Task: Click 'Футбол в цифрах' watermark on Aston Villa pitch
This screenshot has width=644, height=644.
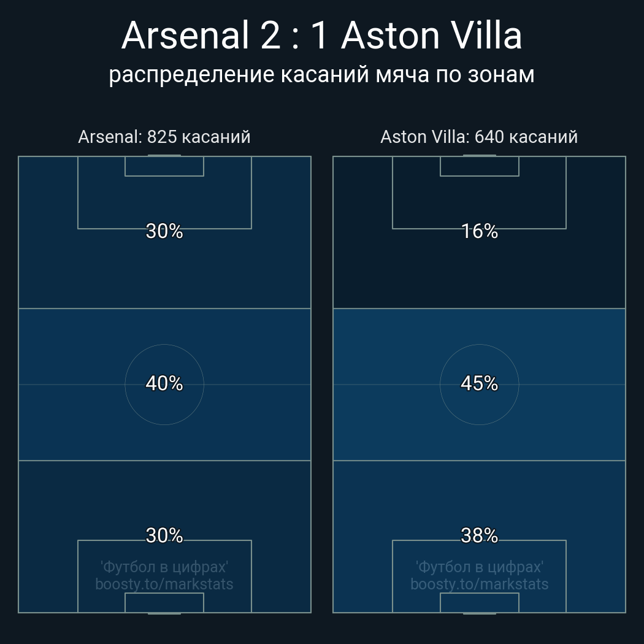Action: pyautogui.click(x=479, y=567)
